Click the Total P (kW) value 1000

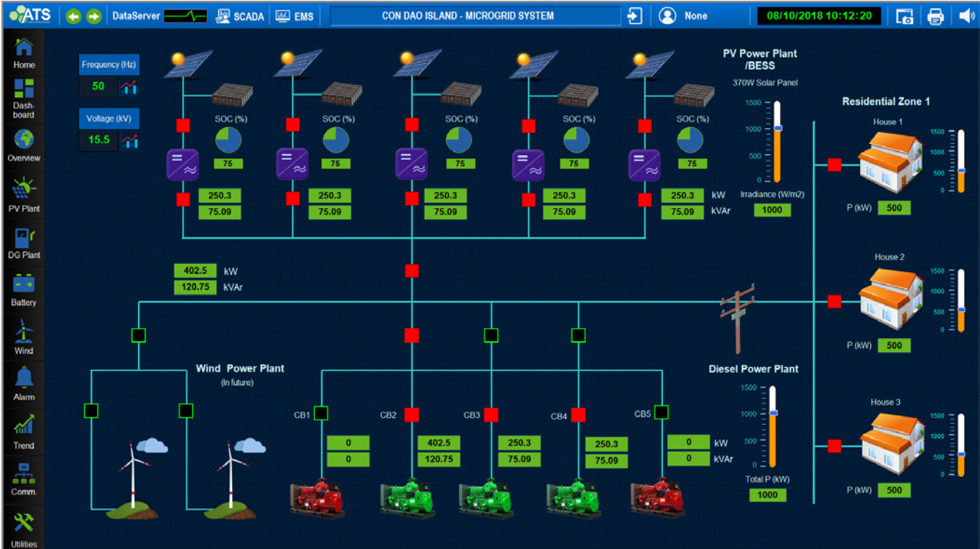click(768, 494)
